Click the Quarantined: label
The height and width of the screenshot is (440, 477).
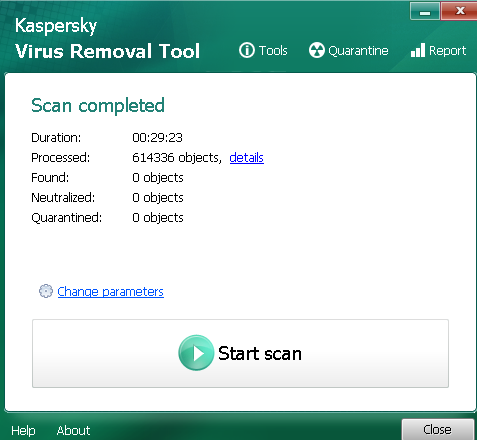[67, 217]
